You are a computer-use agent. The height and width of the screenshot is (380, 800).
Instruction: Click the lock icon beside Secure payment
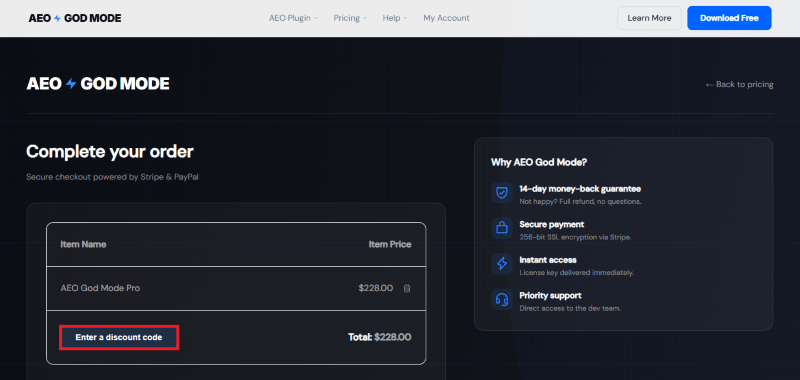click(502, 228)
